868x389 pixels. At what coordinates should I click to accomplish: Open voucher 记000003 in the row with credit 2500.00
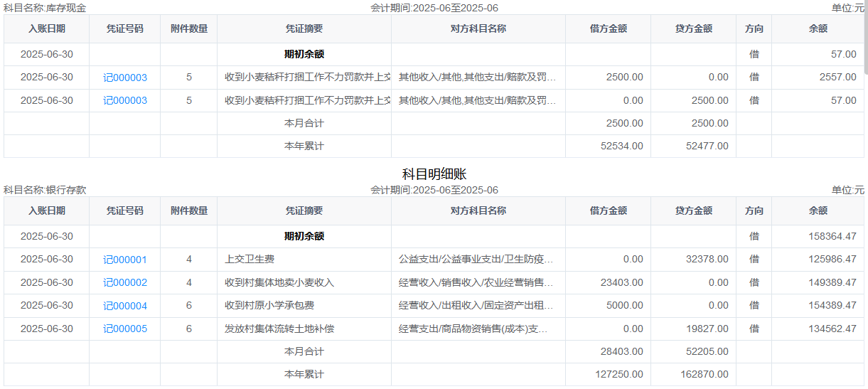124,100
